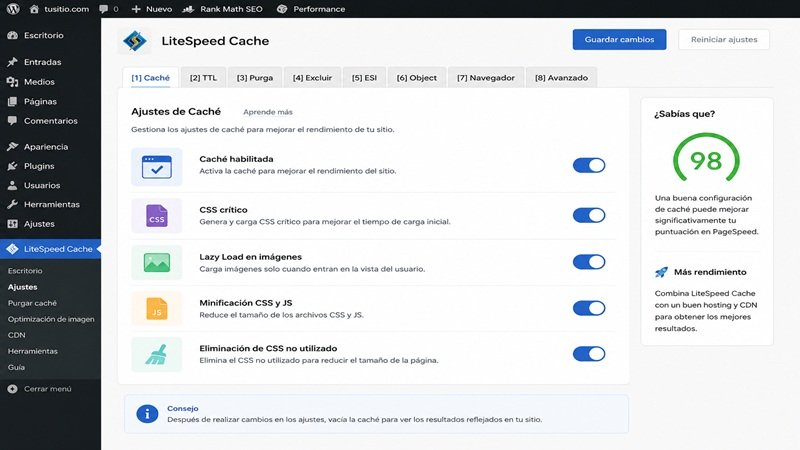The height and width of the screenshot is (450, 800).
Task: Click the Nuevo label in admin bar
Action: (159, 9)
